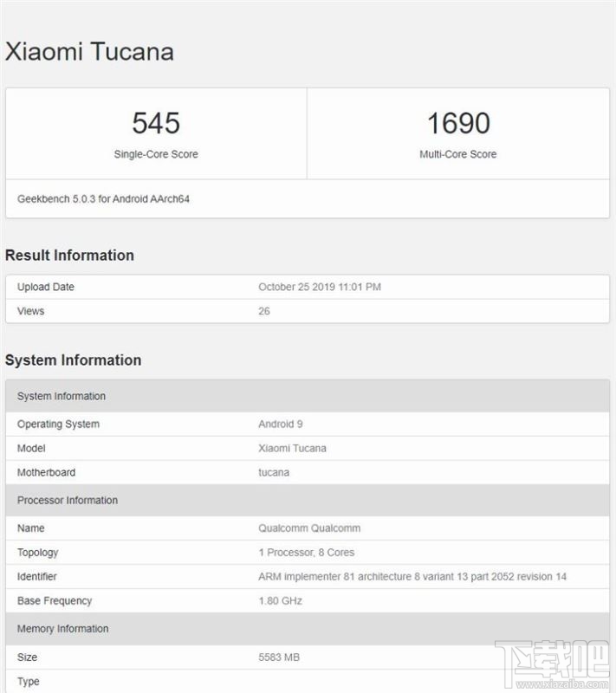Click the Qualcomm Qualcomm processor name

tap(309, 528)
